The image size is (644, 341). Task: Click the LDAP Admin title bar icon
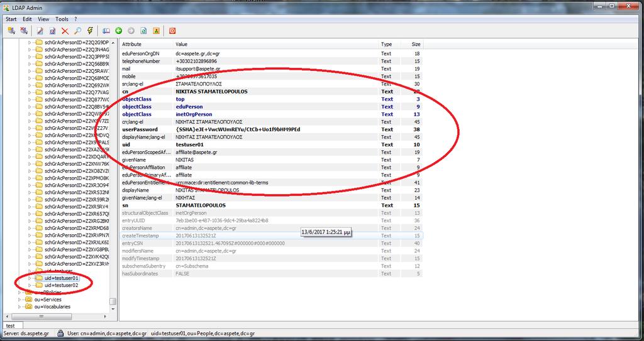click(6, 8)
